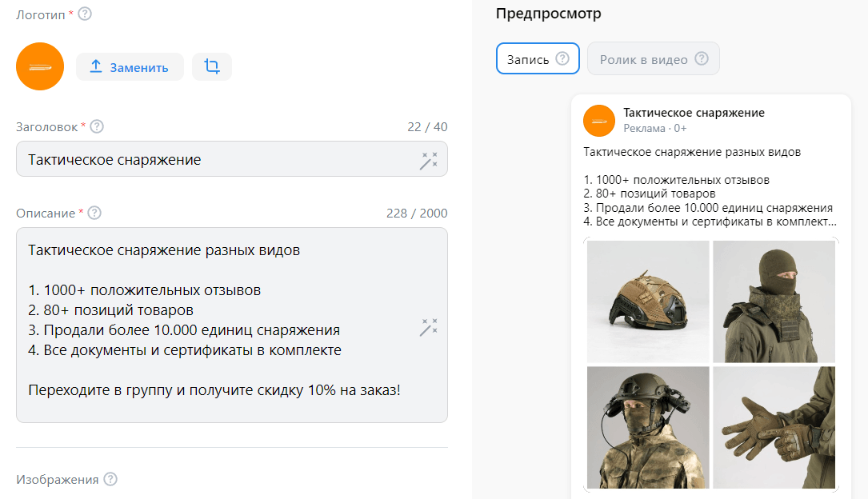This screenshot has height=499, width=868.
Task: Click the magic wand in the Описание field
Action: click(429, 328)
